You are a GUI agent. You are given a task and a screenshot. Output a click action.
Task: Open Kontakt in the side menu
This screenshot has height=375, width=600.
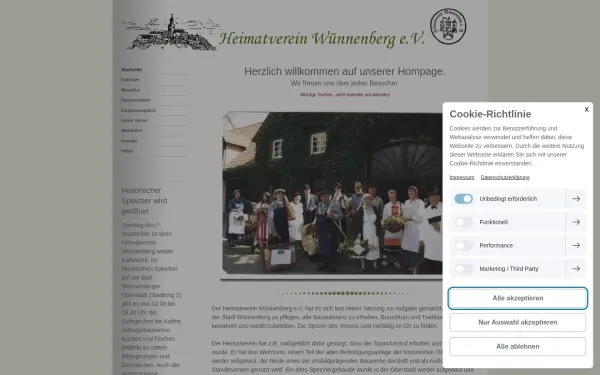tap(129, 141)
